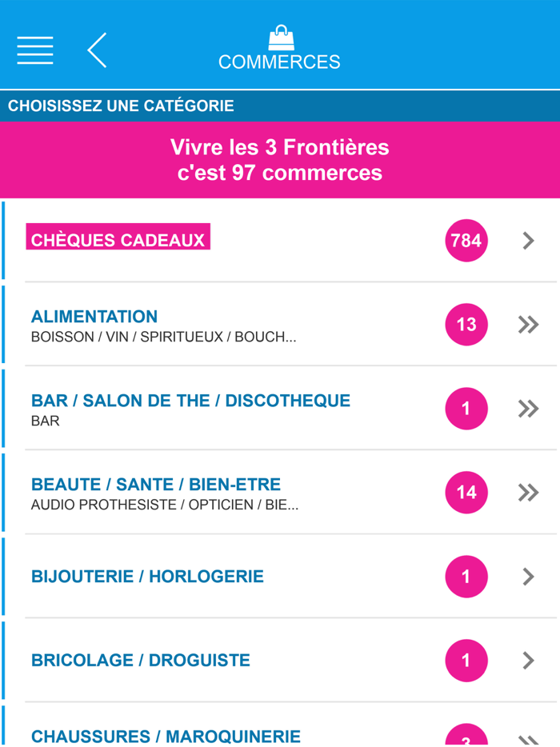Screen dimensions: 560x747
Task: Open the CHAUSSURES / MAROQUINERIE category
Action: (x=165, y=736)
